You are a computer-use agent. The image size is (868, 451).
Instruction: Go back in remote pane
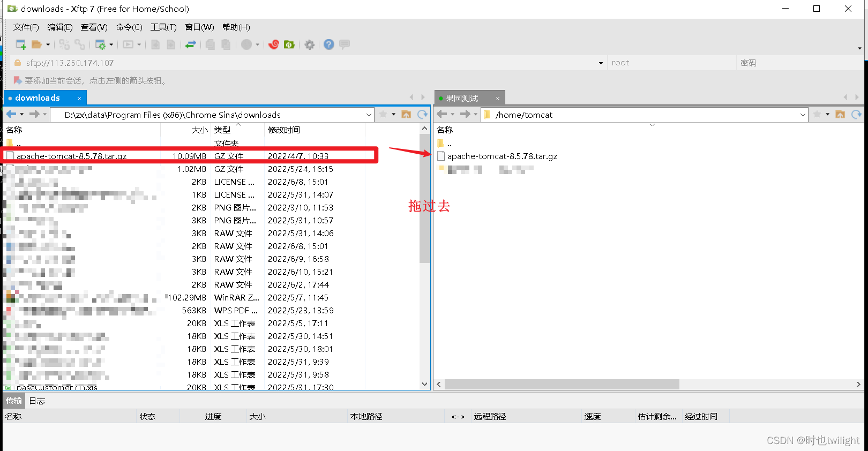click(442, 114)
